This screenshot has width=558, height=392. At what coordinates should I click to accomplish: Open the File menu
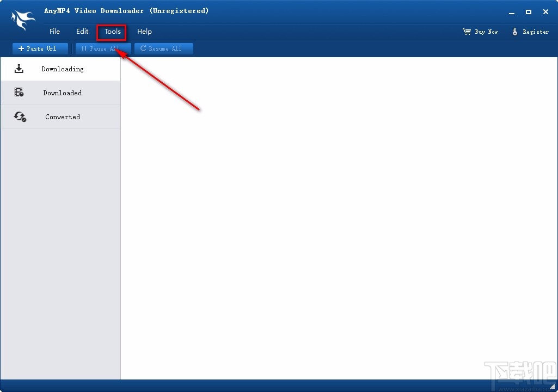coord(54,32)
